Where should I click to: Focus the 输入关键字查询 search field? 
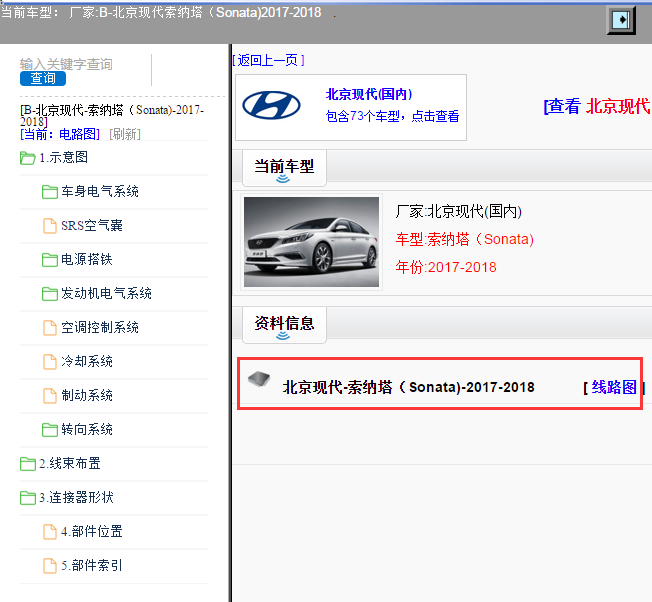click(x=85, y=64)
